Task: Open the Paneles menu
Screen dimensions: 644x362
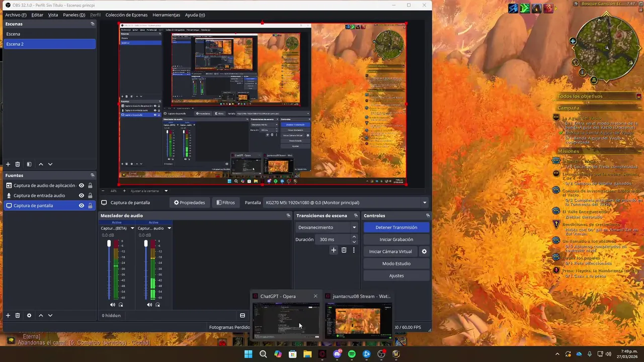Action: pyautogui.click(x=74, y=15)
